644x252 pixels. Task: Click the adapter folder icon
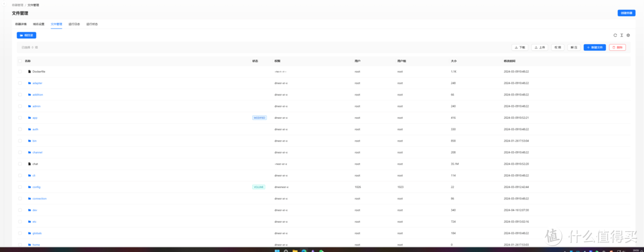[29, 83]
